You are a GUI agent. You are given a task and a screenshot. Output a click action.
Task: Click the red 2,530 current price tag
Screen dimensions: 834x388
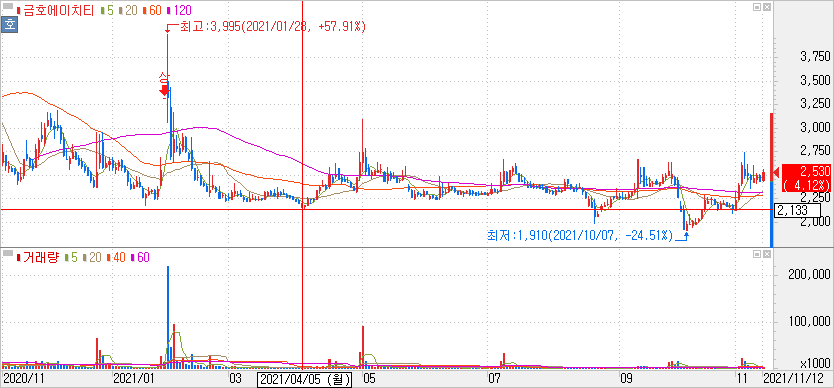pos(805,178)
